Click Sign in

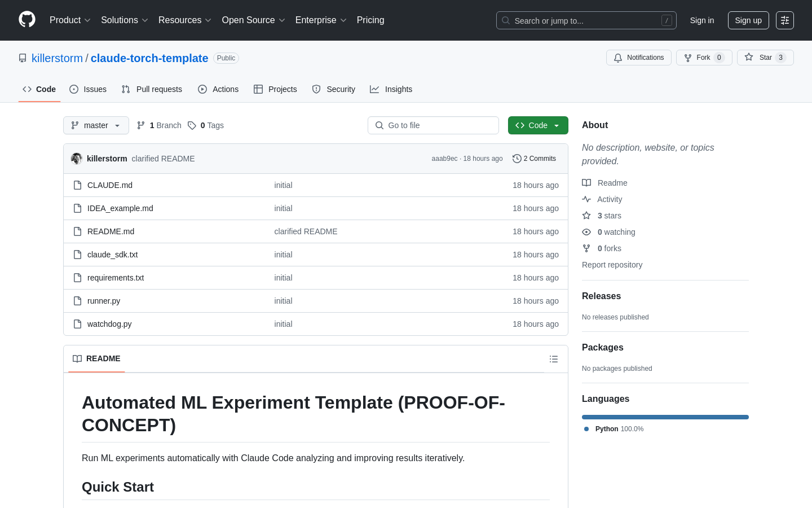click(x=702, y=20)
